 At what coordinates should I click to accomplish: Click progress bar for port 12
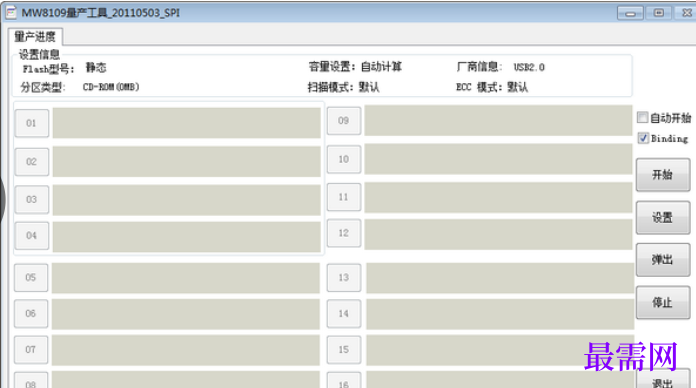pos(498,234)
